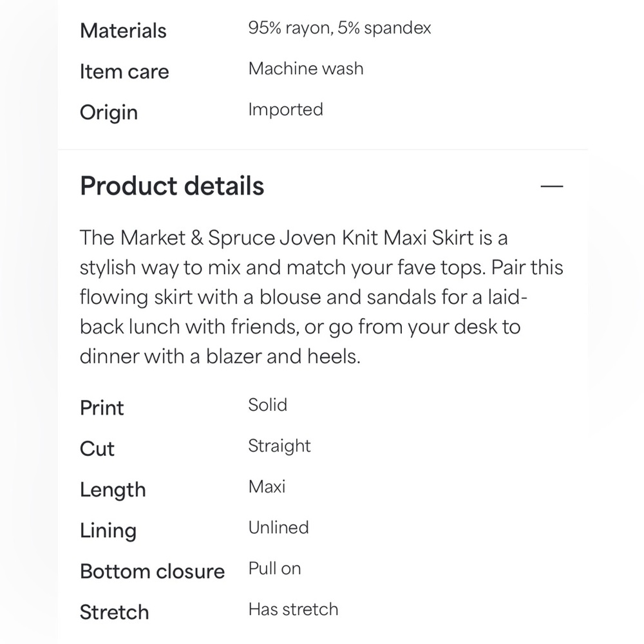
Task: Select the Cut label
Action: [x=97, y=448]
